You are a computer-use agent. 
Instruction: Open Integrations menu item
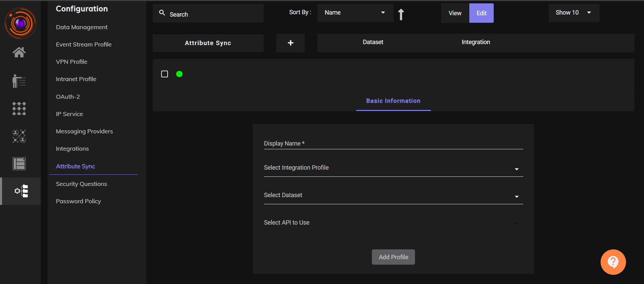(72, 149)
